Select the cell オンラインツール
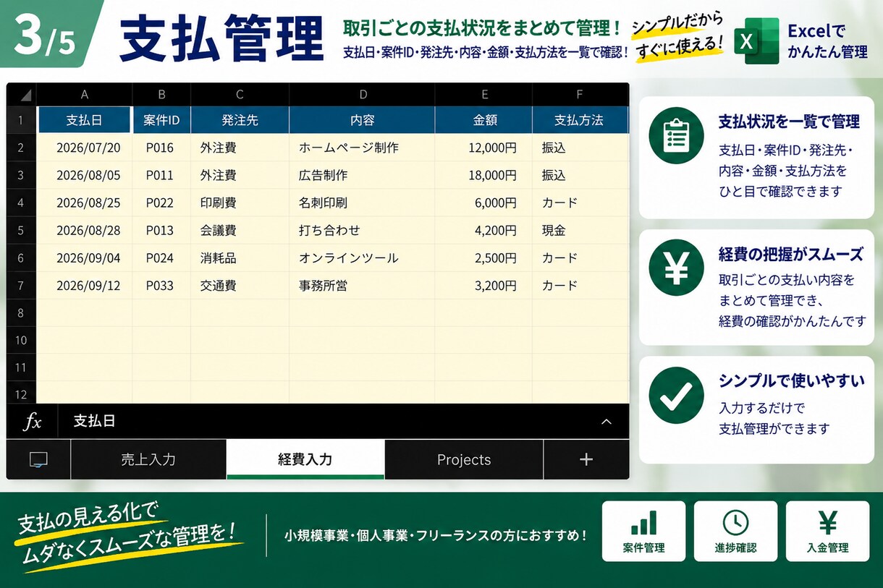The image size is (883, 588). [x=362, y=257]
